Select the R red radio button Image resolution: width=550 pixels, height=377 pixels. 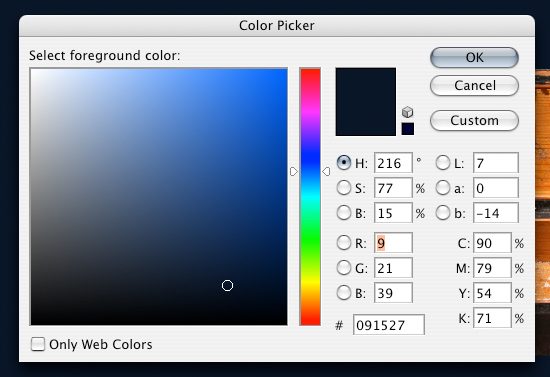(344, 243)
